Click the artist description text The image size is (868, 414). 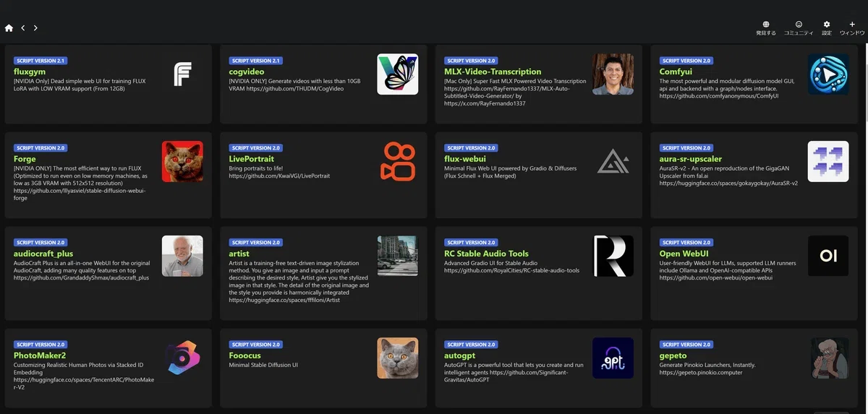pyautogui.click(x=299, y=282)
